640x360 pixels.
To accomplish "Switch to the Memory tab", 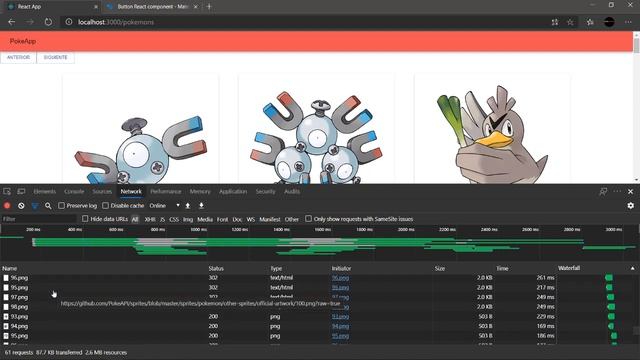I will pos(200,191).
